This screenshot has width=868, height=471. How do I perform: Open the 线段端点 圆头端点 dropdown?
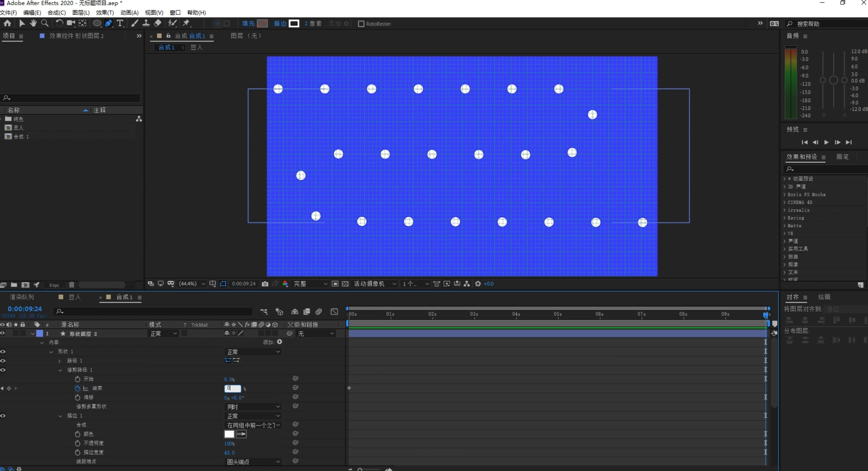pos(253,461)
